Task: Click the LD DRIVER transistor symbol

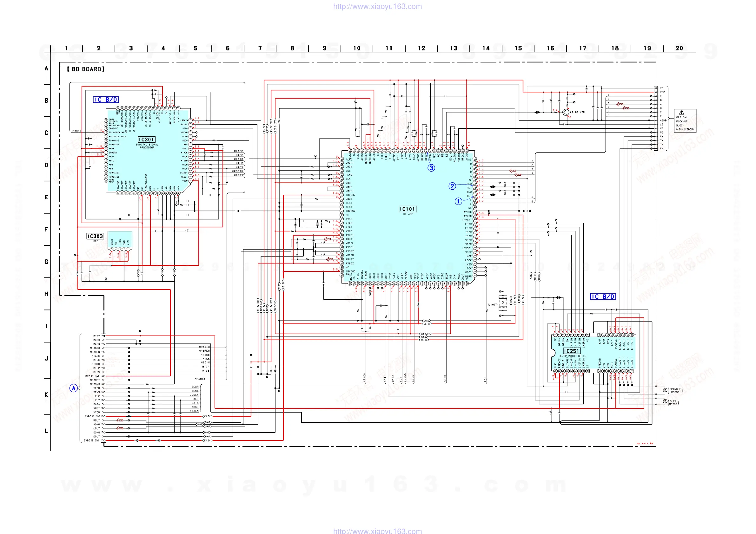Action: click(566, 112)
